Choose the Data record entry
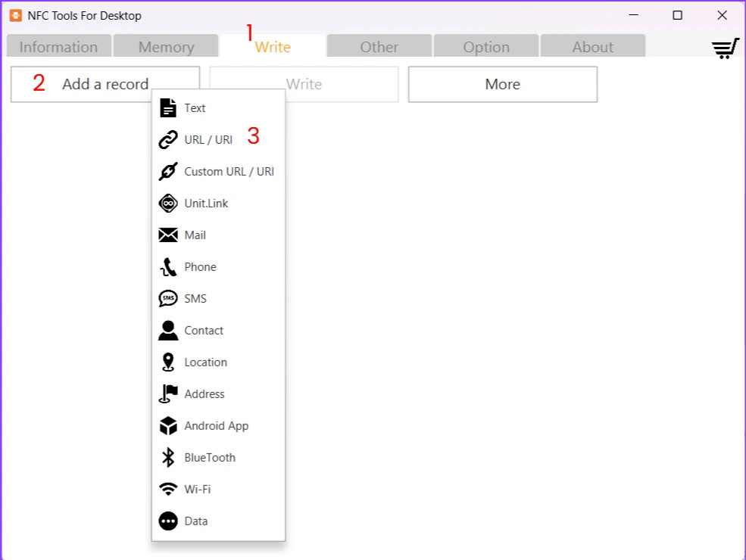746x560 pixels. point(195,521)
